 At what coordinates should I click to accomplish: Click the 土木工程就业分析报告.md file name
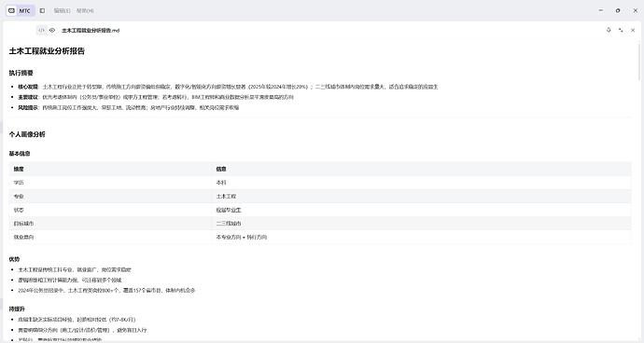91,31
